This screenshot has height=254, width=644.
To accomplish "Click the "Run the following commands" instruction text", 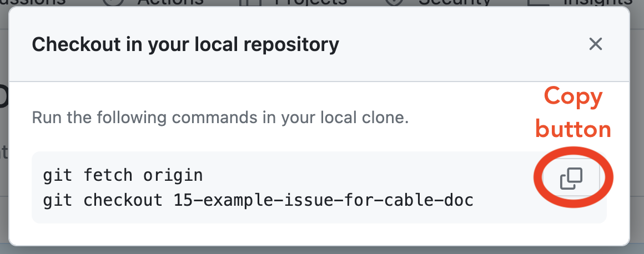I will [220, 118].
